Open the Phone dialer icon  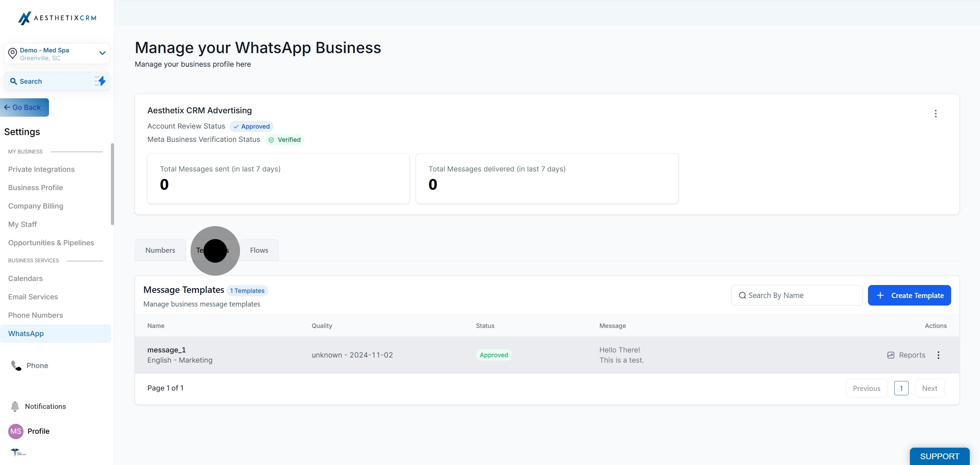click(16, 365)
